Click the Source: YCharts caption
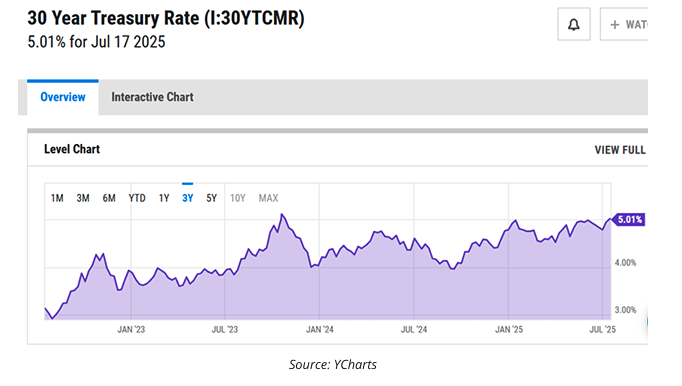This screenshot has width=682, height=386. pyautogui.click(x=333, y=364)
